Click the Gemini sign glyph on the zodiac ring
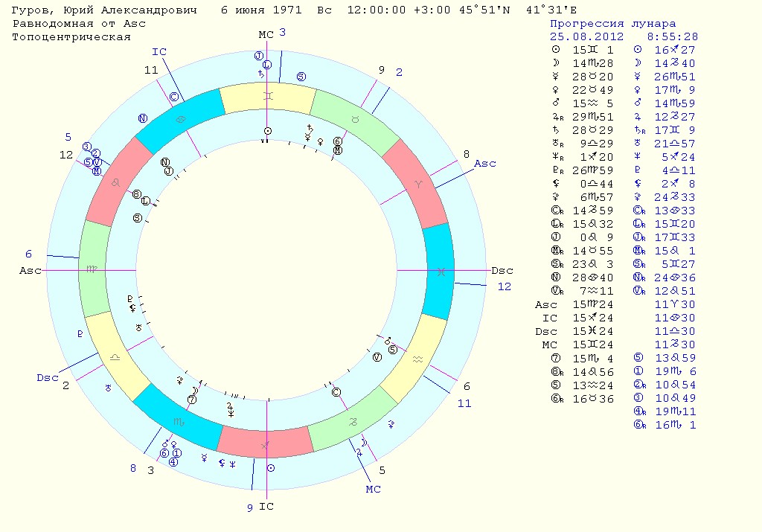This screenshot has width=762, height=532. (x=268, y=97)
